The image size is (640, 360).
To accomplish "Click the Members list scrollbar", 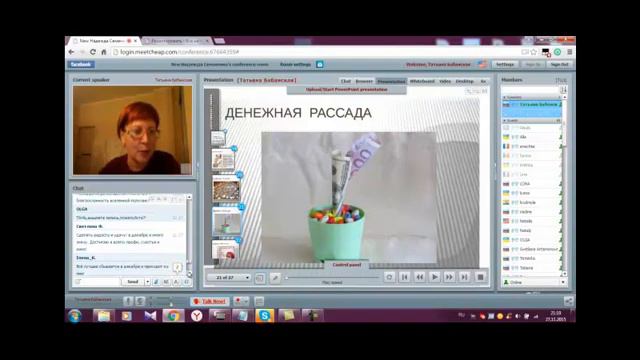I will [564, 186].
